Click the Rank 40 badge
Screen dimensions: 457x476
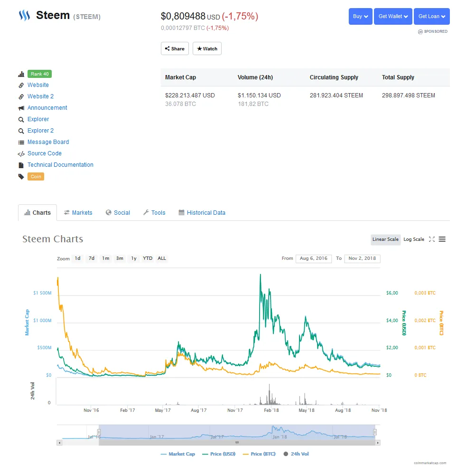[40, 74]
